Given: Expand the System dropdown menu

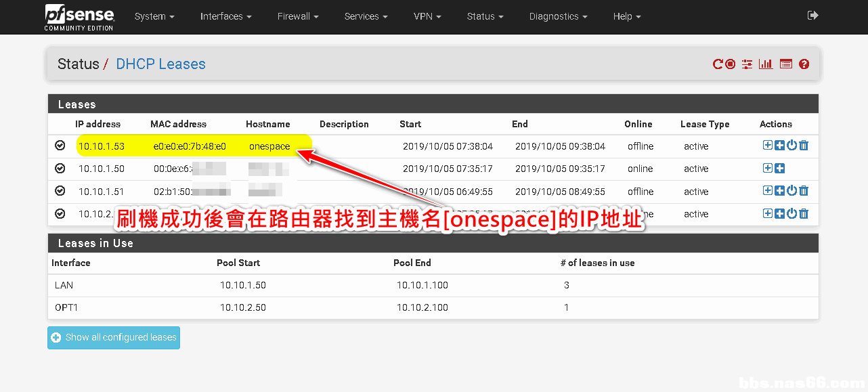Looking at the screenshot, I should click(x=154, y=16).
